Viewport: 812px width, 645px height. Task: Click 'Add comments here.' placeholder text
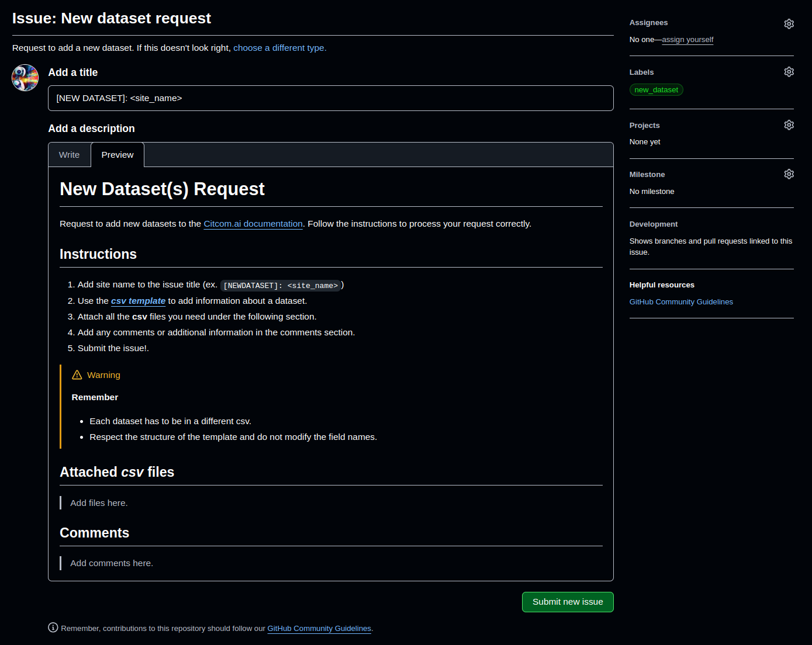pos(112,563)
